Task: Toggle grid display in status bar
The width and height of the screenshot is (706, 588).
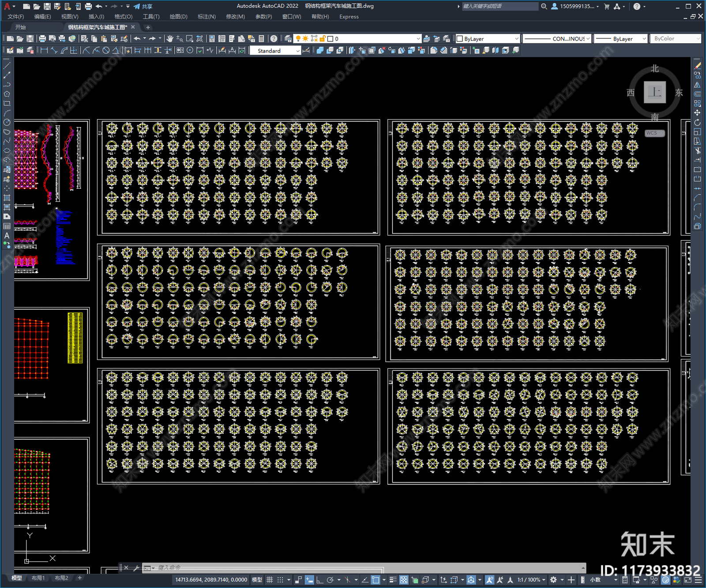Action: [270, 580]
